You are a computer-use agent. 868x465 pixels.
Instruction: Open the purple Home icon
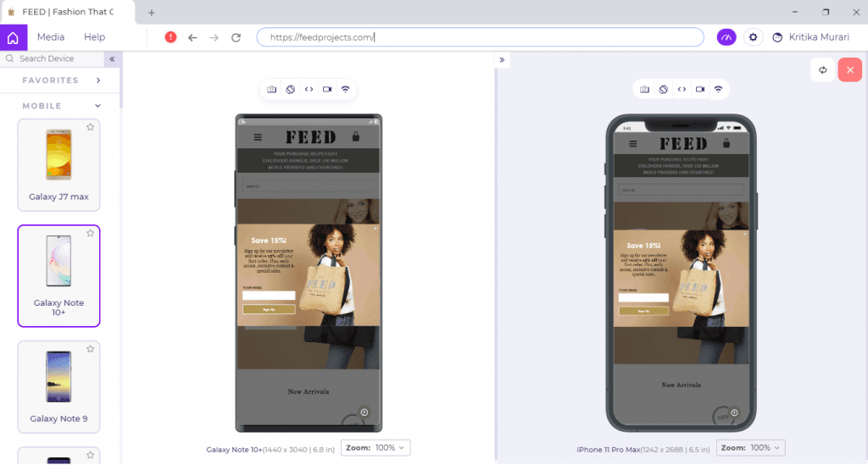14,37
